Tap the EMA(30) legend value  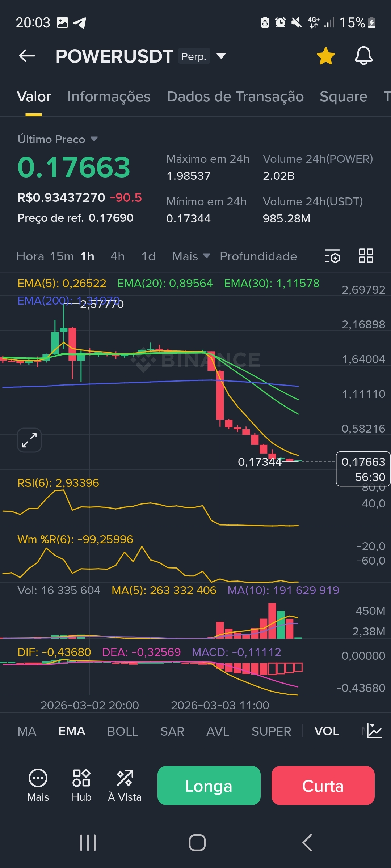pos(272,283)
